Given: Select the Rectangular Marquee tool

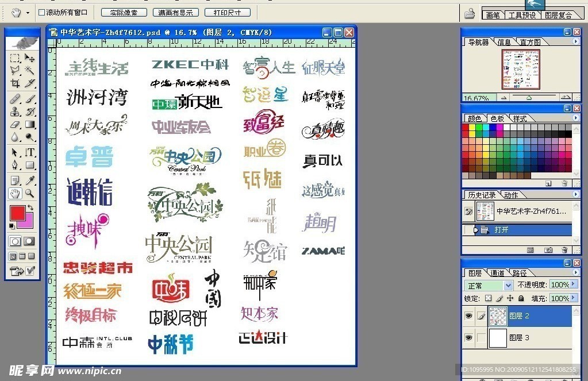Looking at the screenshot, I should [x=15, y=58].
